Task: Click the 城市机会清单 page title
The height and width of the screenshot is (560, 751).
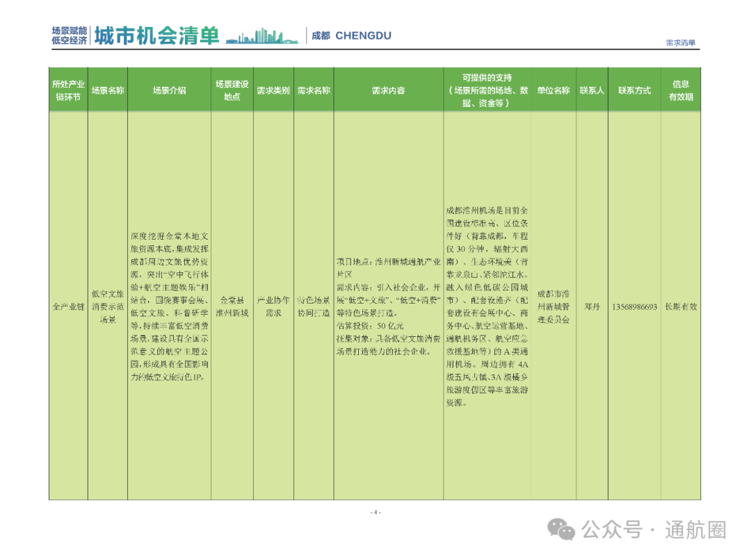Action: pos(156,36)
